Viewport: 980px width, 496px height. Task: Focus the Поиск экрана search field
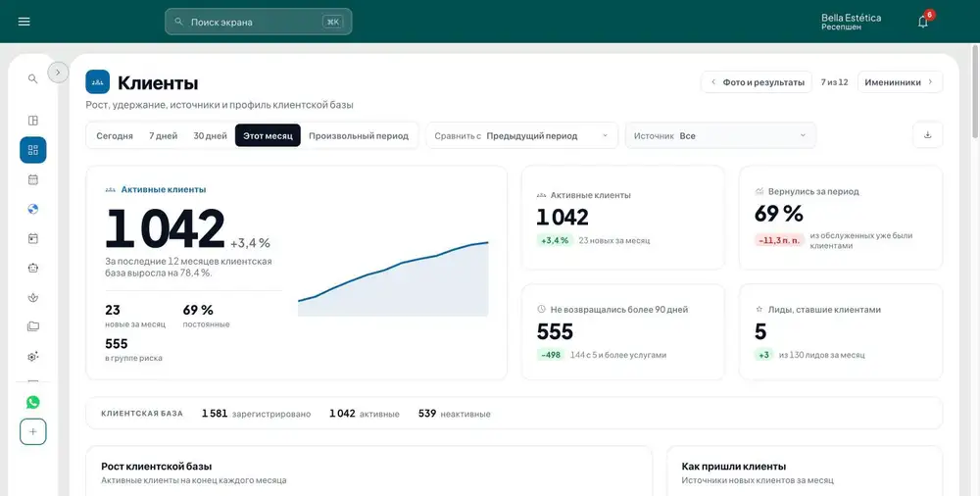click(258, 22)
